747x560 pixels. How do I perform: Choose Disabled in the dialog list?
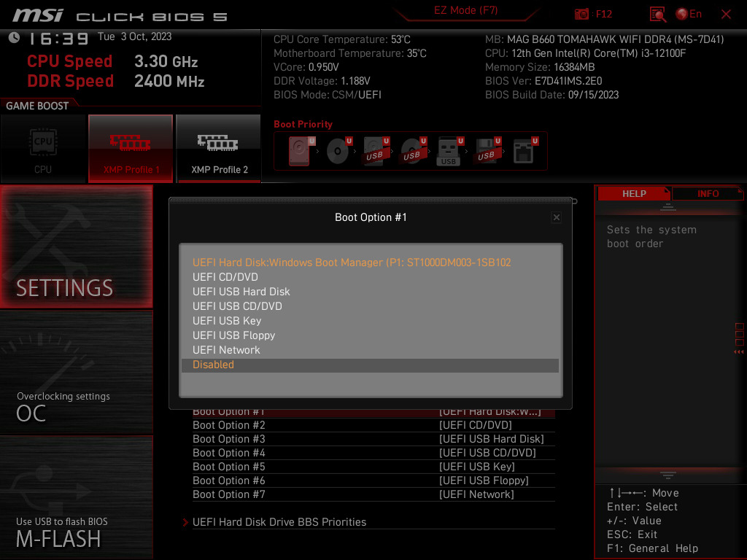click(x=370, y=365)
